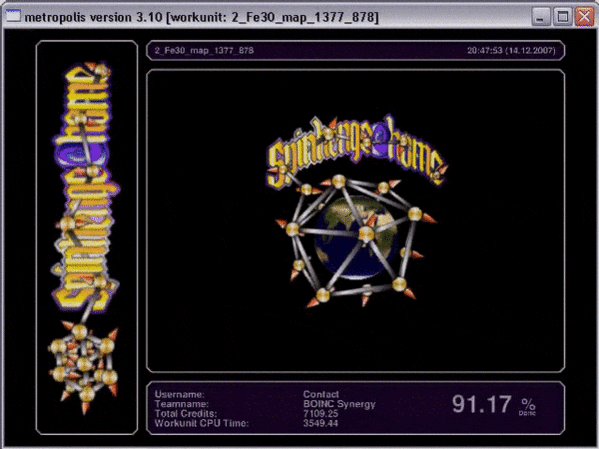Viewport: 599px width, 449px height.
Task: Click the Workunit CPU Time value 3549.44
Action: (321, 423)
